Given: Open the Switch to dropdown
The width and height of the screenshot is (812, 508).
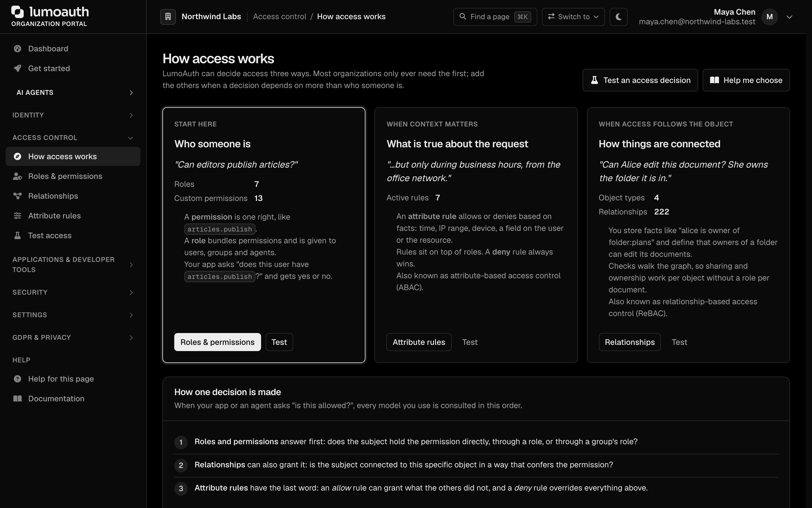Looking at the screenshot, I should (x=573, y=16).
